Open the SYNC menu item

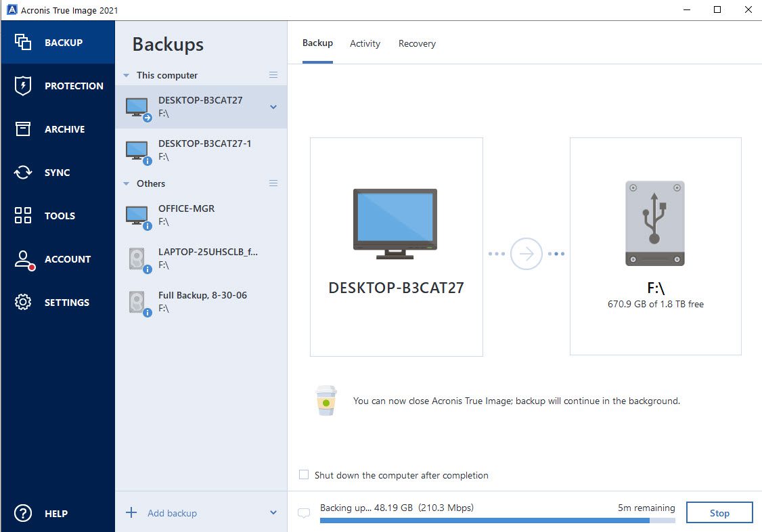[58, 172]
